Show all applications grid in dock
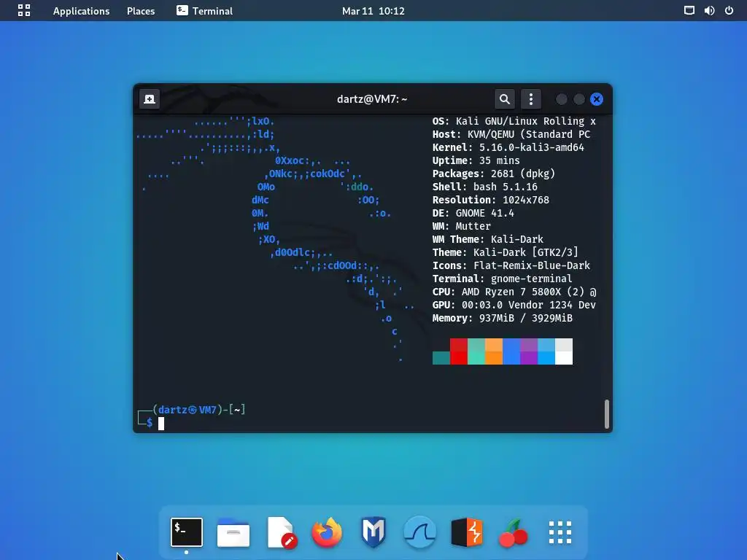The image size is (747, 560). pos(560,532)
